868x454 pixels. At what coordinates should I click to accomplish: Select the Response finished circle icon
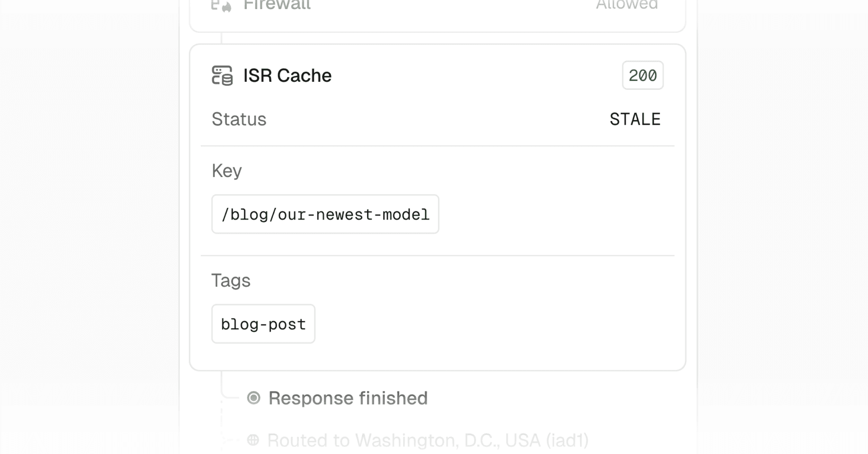pyautogui.click(x=254, y=398)
